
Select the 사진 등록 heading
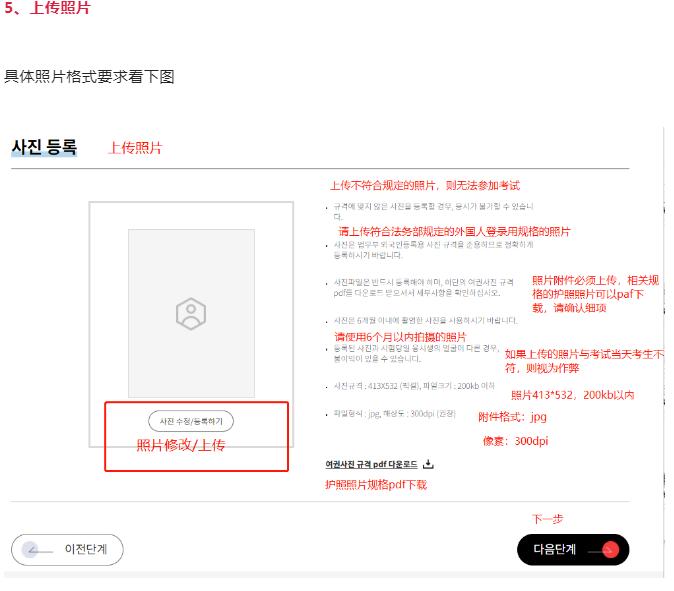(44, 147)
